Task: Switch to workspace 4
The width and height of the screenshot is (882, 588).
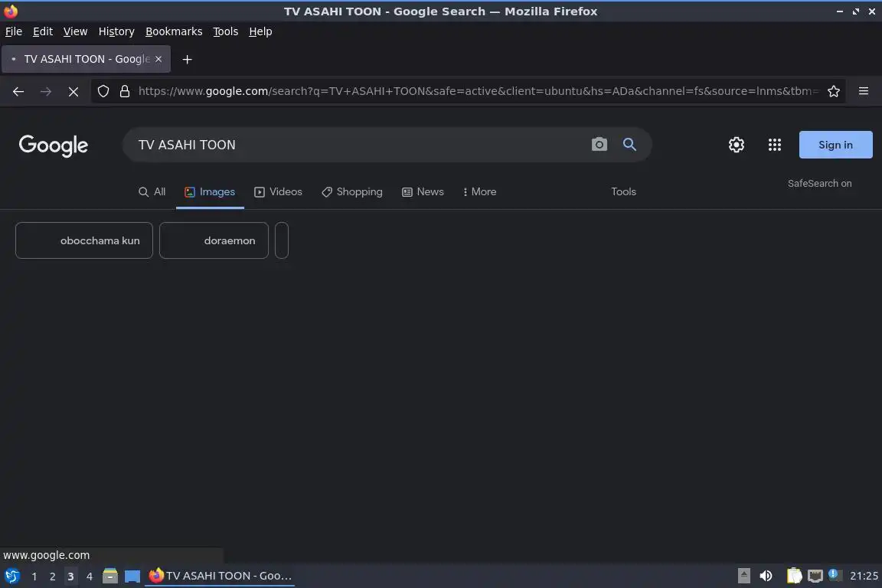Action: click(x=89, y=577)
